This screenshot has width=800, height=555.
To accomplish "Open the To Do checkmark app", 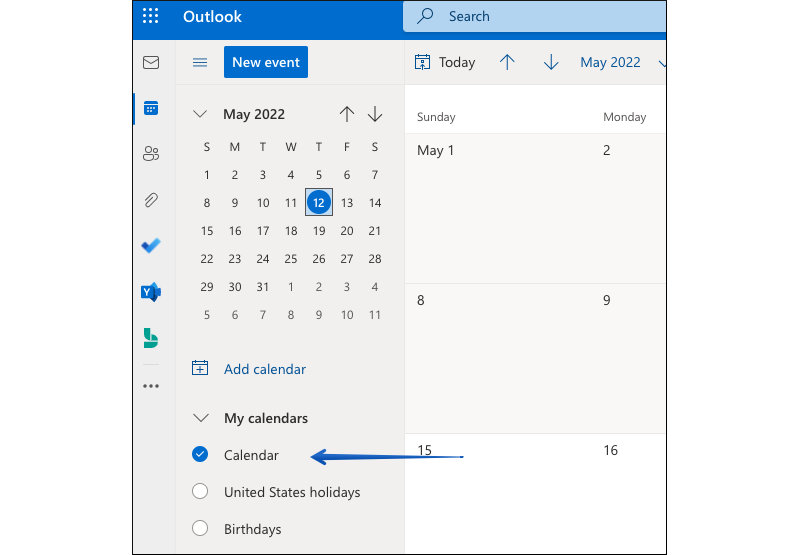I will click(x=151, y=246).
